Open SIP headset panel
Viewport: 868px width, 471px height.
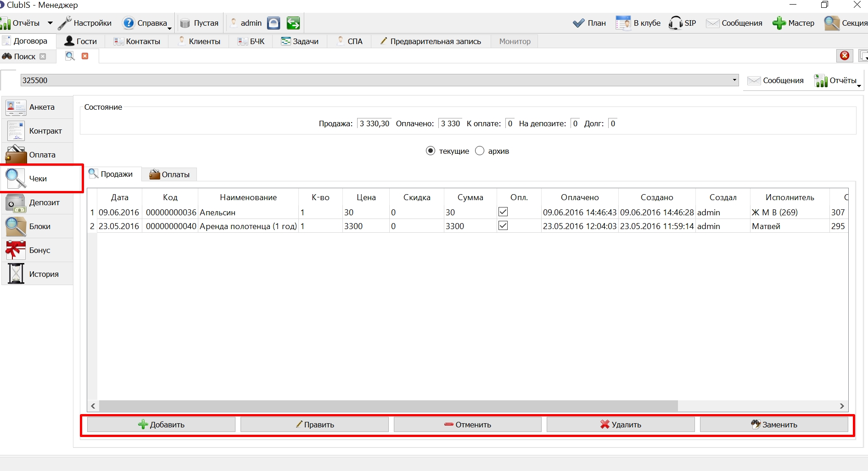coord(682,23)
